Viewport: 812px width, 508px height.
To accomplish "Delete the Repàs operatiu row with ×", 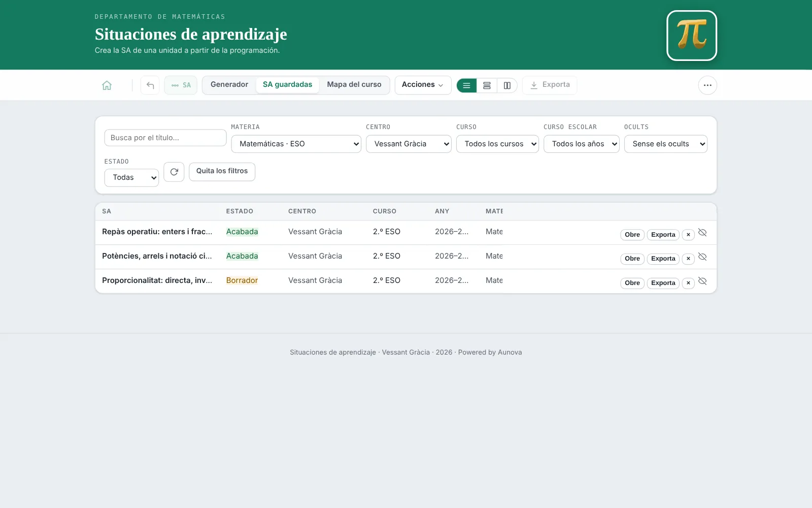I will pos(688,235).
